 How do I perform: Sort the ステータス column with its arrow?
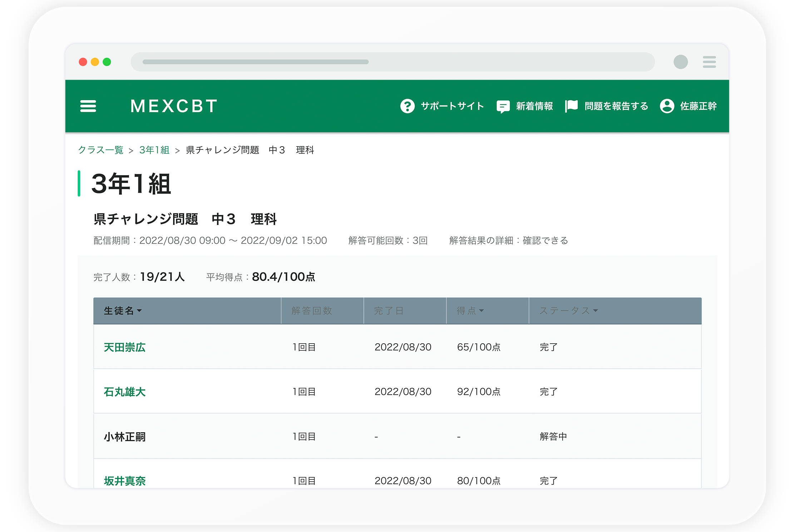(x=596, y=311)
